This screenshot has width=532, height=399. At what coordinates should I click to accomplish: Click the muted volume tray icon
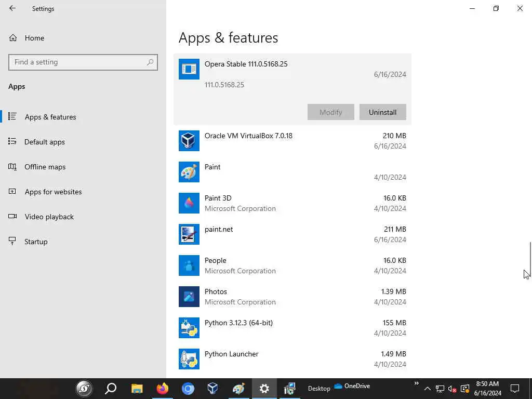pos(452,389)
